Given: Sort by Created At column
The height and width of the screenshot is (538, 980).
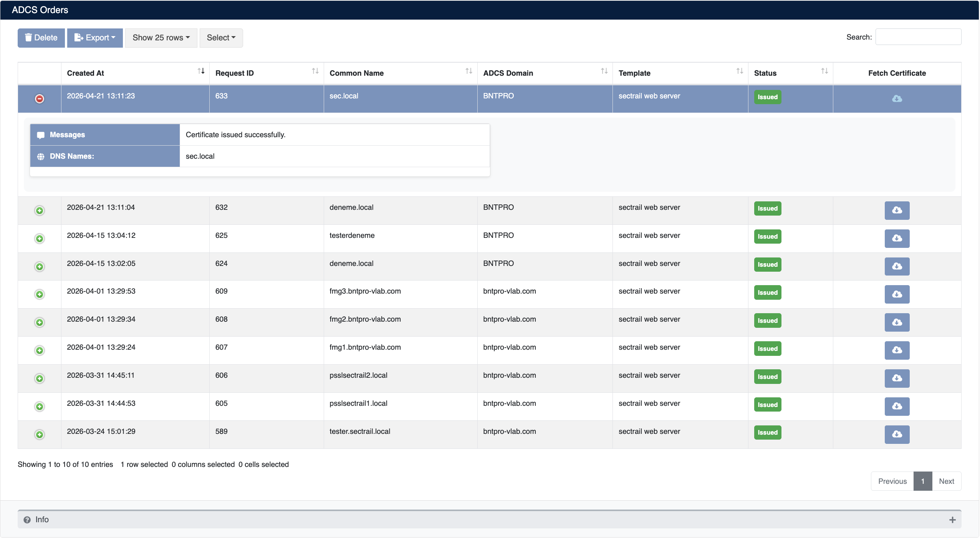Looking at the screenshot, I should 136,73.
